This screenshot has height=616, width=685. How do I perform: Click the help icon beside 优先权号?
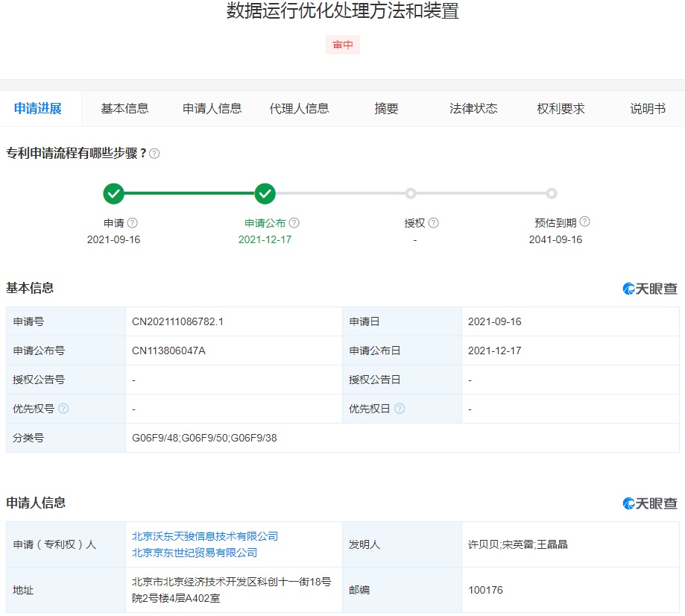[x=63, y=409]
